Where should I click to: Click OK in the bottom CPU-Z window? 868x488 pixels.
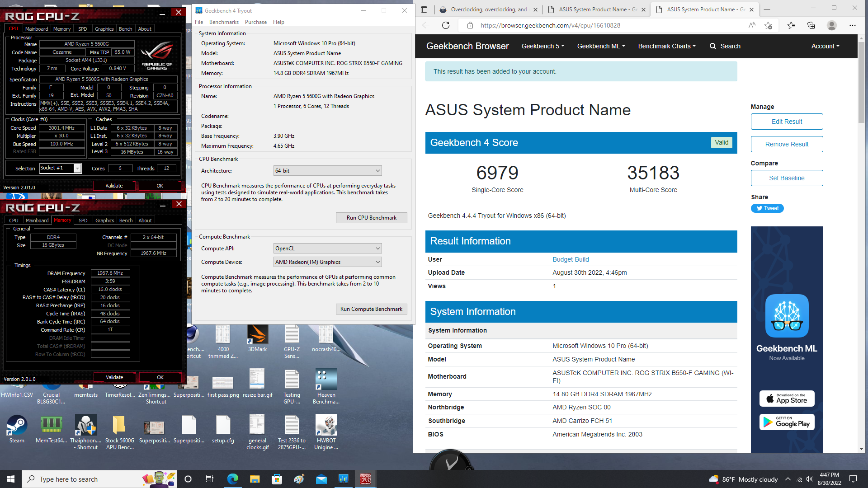point(160,377)
